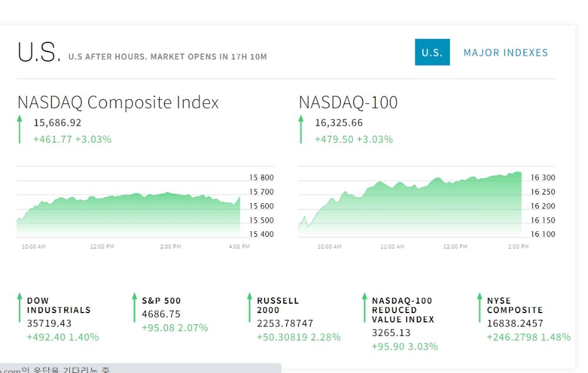This screenshot has height=373, width=588.
Task: Click the 15 600 axis label
Action: point(262,206)
